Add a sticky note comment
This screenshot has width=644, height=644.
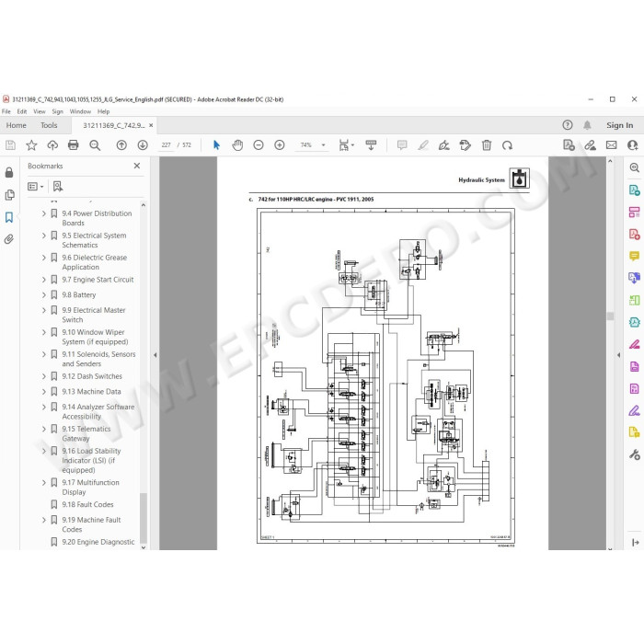click(x=402, y=145)
